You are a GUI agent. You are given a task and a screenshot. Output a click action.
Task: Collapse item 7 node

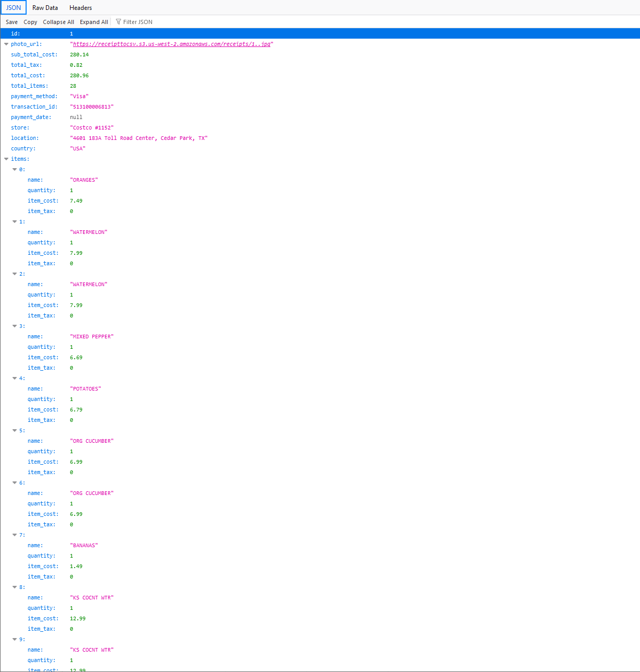[15, 535]
